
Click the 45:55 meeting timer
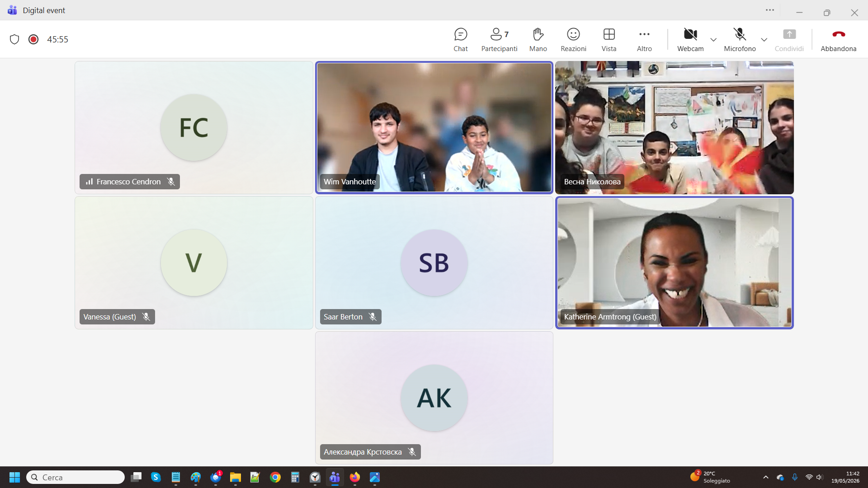point(57,39)
